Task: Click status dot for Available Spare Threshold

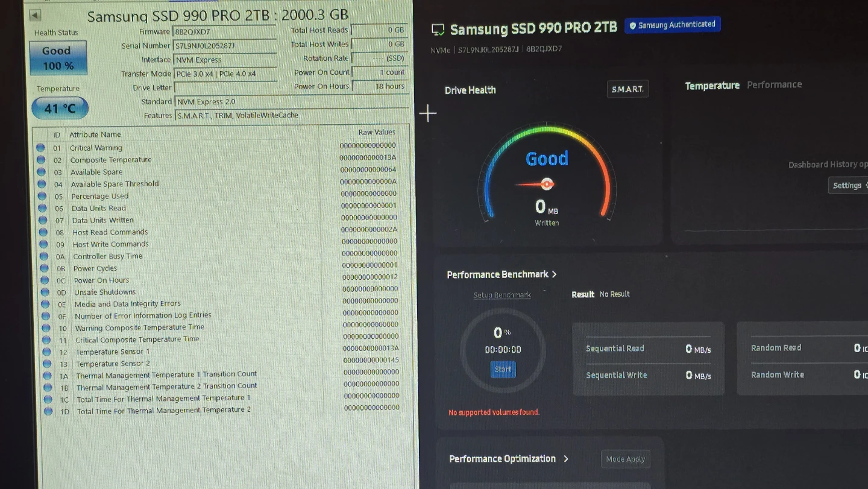Action: (42, 183)
